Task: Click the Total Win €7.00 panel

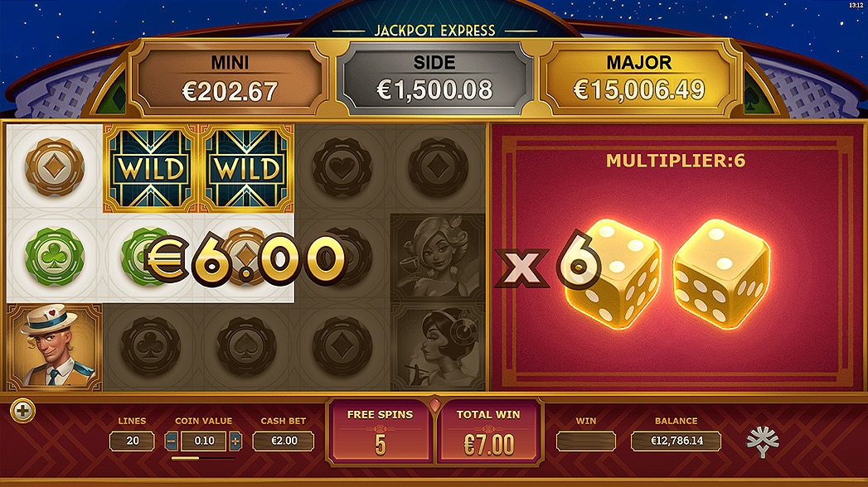Action: click(x=488, y=432)
